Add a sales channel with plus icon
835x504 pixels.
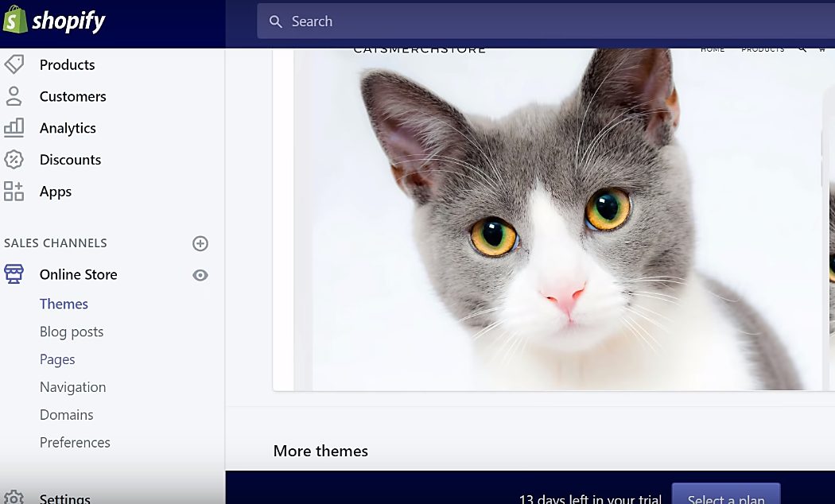pyautogui.click(x=200, y=244)
